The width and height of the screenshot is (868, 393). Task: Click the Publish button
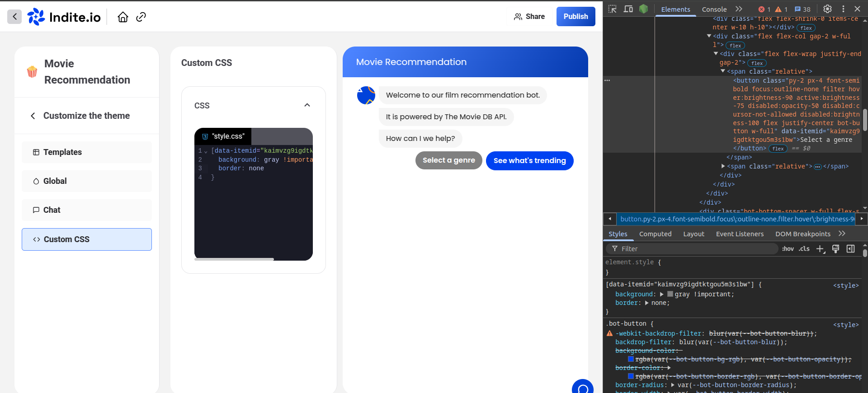[x=576, y=17]
